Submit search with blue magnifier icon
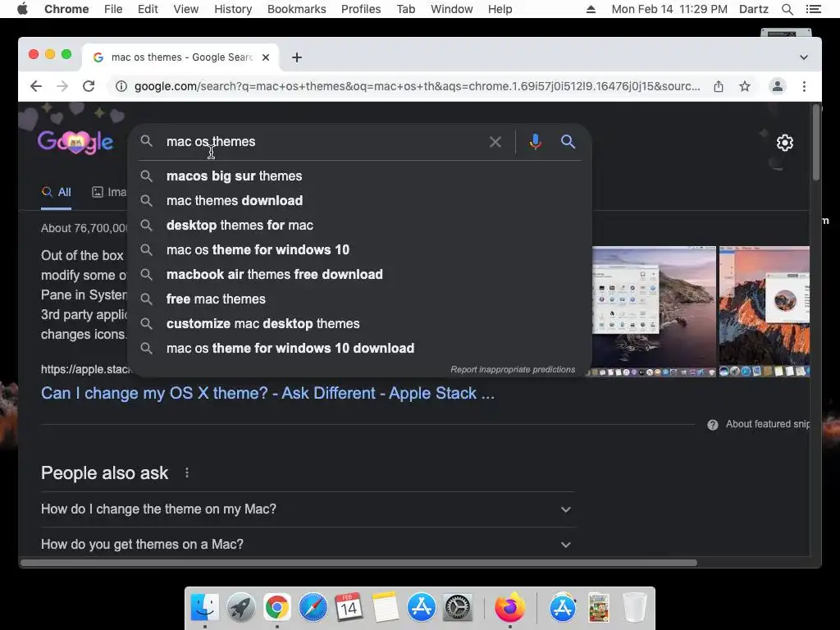 568,142
